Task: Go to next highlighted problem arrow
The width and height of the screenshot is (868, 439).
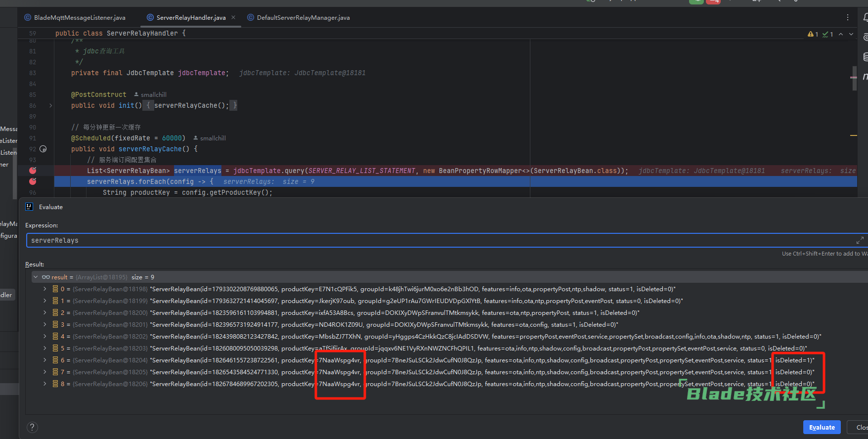Action: click(851, 34)
